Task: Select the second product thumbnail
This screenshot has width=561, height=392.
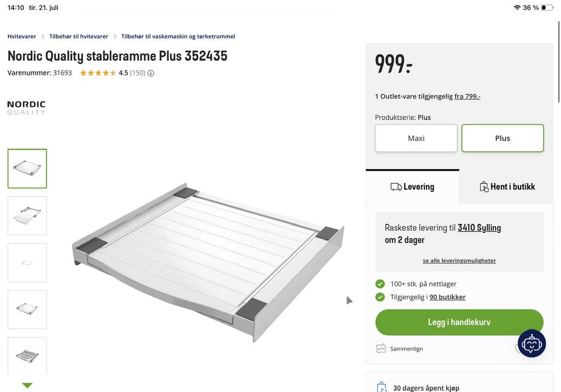Action: [x=27, y=216]
